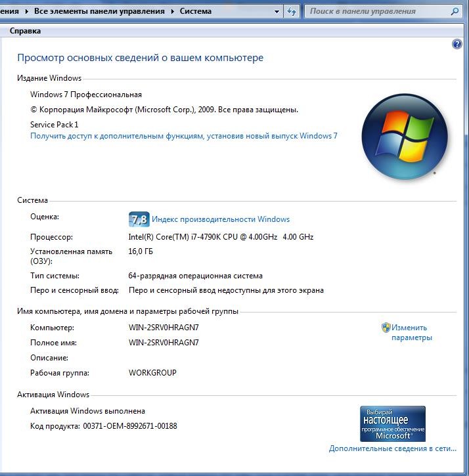Click the genuine Microsoft software badge

(x=393, y=423)
